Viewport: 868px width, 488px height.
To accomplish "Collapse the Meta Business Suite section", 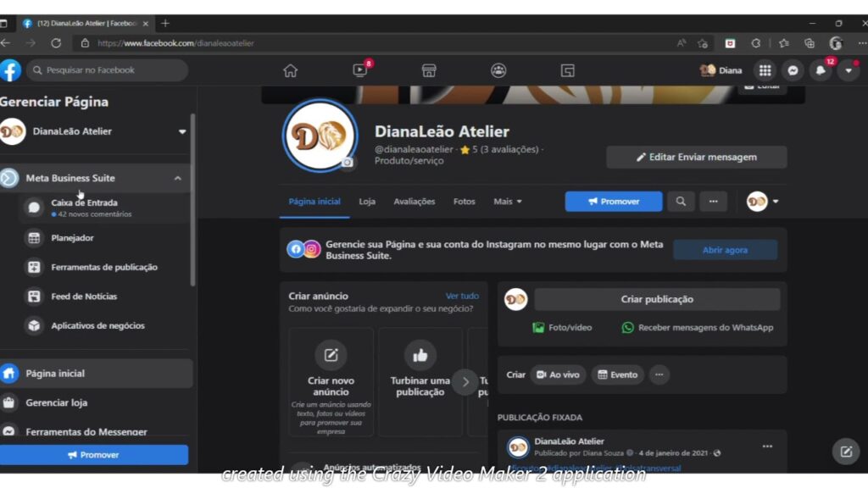I will point(178,178).
